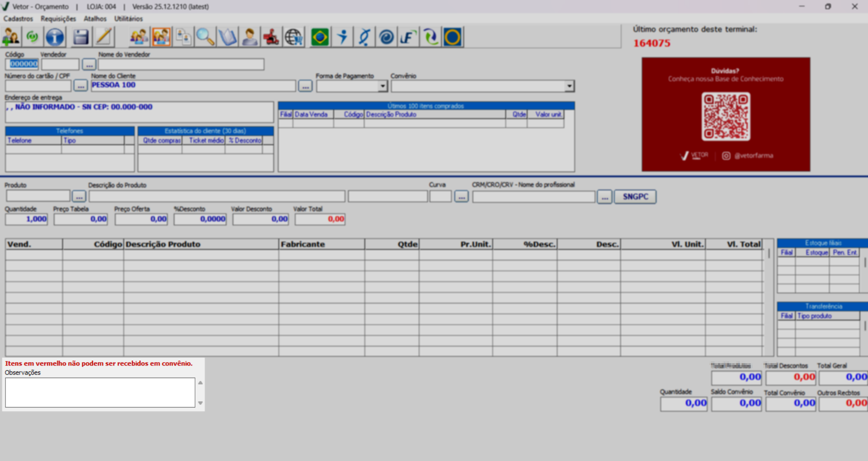
Task: Open the Cadastros menu
Action: 18,19
